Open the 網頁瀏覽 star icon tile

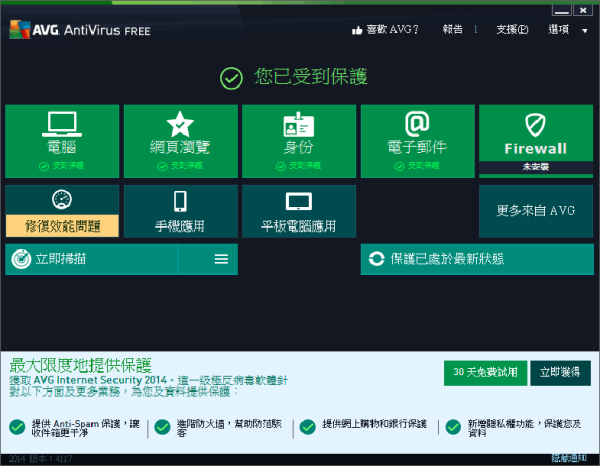click(181, 141)
